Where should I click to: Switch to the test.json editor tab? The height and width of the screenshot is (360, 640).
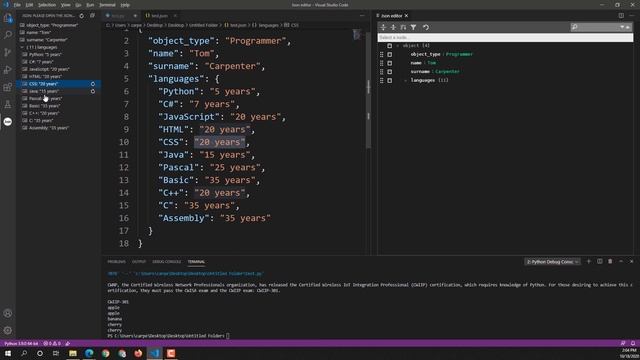tap(160, 16)
